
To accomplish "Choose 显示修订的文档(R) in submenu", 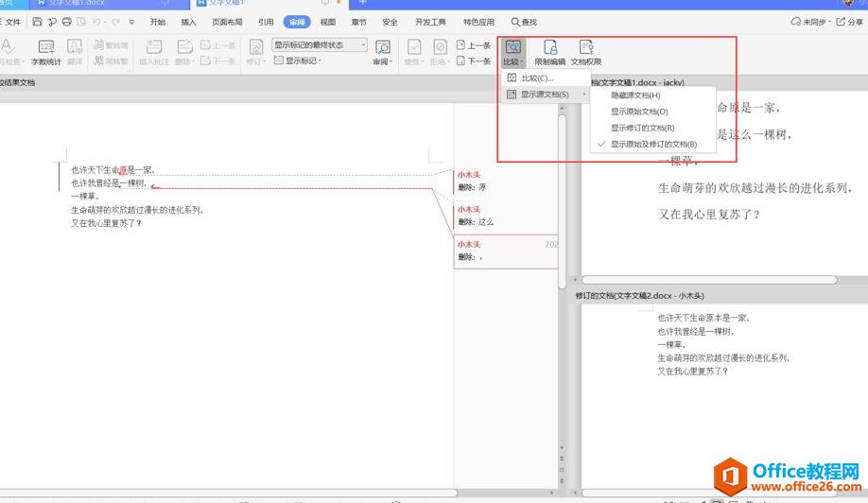I will tap(653, 128).
